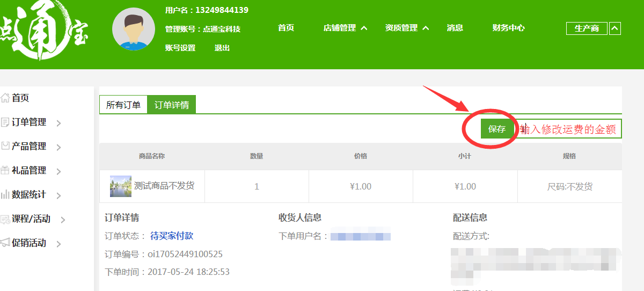Click the home icon in left sidebar
Image resolution: width=644 pixels, height=291 pixels.
[x=5, y=98]
